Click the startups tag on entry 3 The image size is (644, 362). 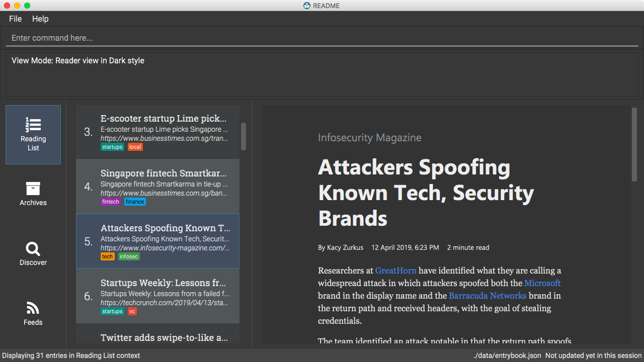pyautogui.click(x=112, y=147)
